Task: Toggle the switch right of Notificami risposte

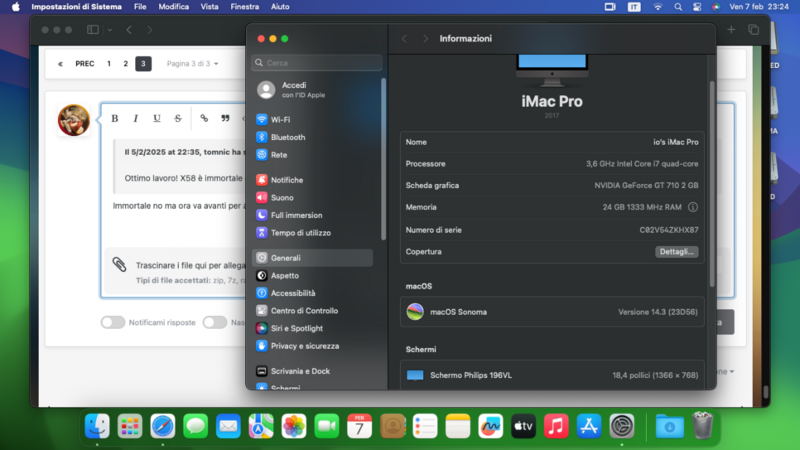Action: click(214, 322)
